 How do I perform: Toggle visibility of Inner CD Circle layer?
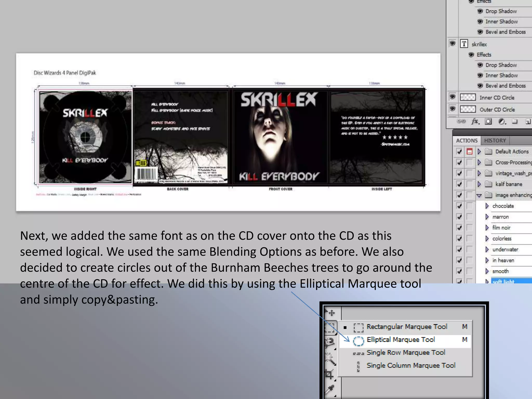(453, 97)
